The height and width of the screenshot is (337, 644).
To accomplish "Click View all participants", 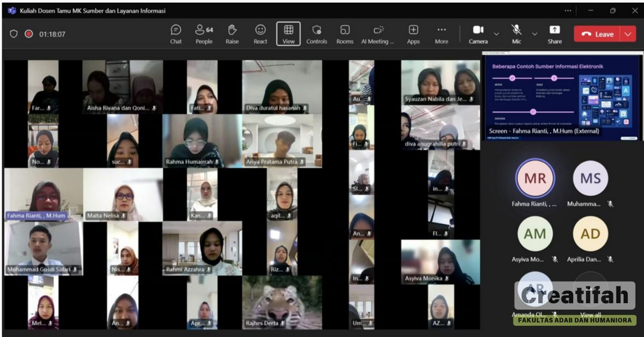I will (x=590, y=314).
